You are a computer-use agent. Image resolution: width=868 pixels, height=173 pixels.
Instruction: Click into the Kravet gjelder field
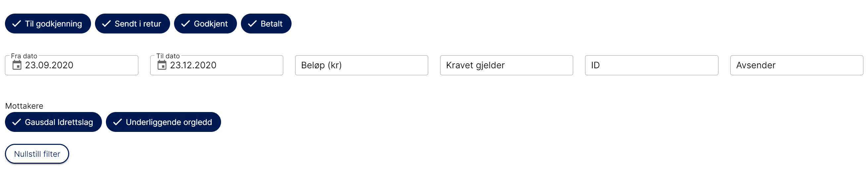506,65
